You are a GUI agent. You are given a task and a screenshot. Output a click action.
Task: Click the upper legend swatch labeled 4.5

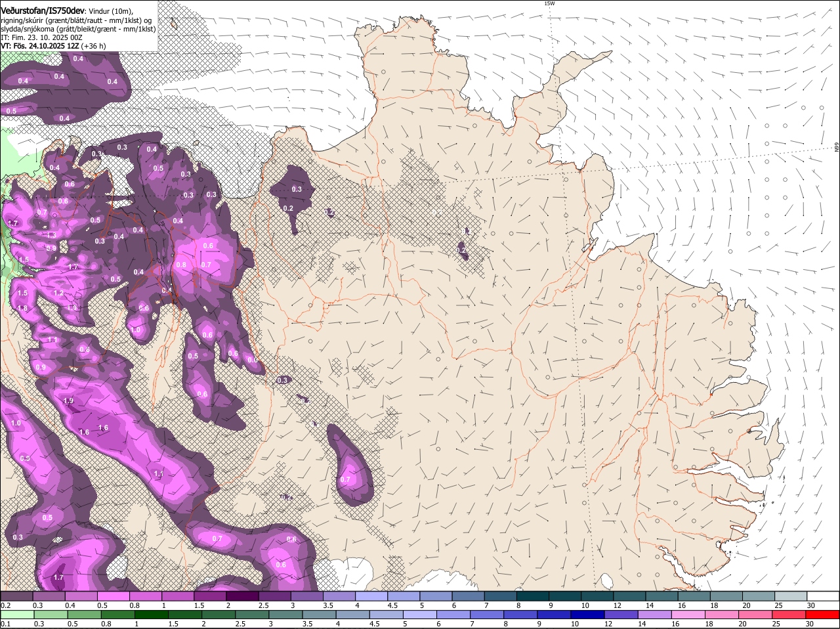(x=404, y=596)
